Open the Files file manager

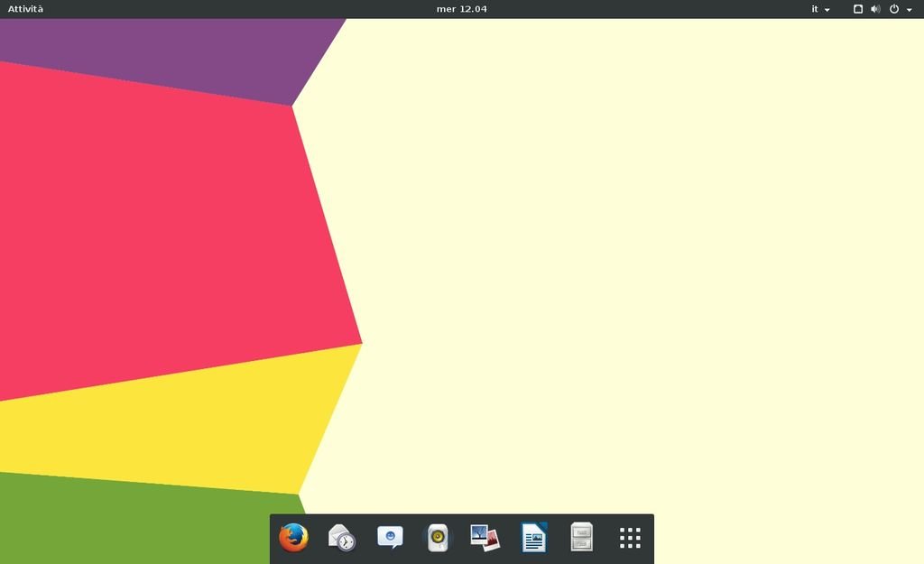(582, 538)
